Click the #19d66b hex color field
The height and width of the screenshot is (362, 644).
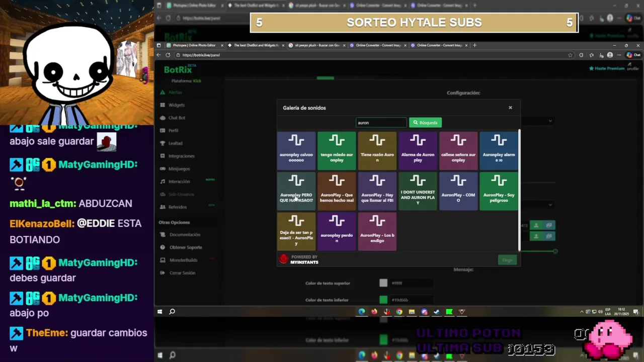pos(412,300)
